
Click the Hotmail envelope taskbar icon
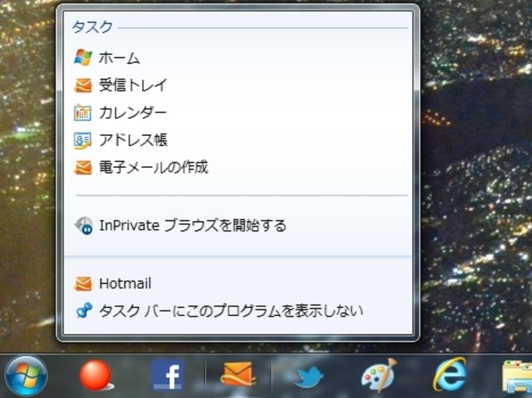(239, 374)
